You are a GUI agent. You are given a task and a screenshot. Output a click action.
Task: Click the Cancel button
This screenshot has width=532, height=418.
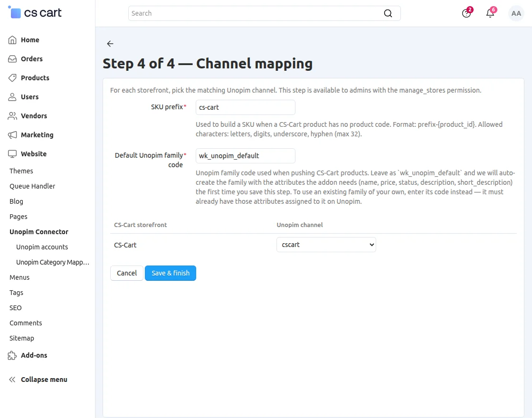[x=126, y=273]
